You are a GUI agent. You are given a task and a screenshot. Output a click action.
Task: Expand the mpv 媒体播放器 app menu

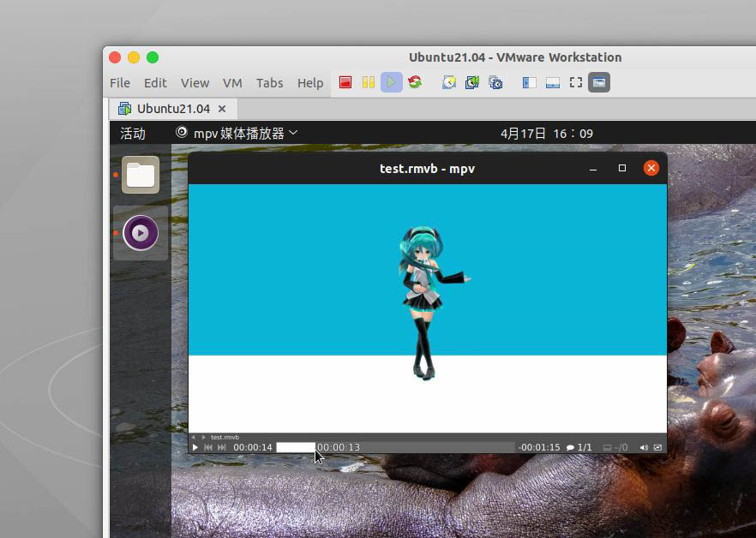coord(237,133)
